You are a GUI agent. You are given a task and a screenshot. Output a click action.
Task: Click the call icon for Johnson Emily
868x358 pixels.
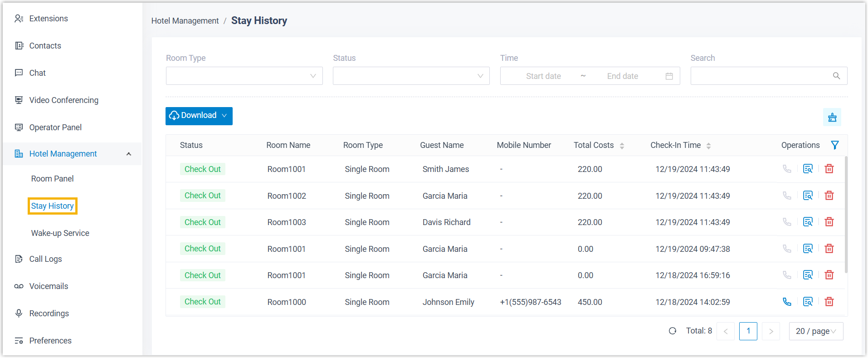787,302
